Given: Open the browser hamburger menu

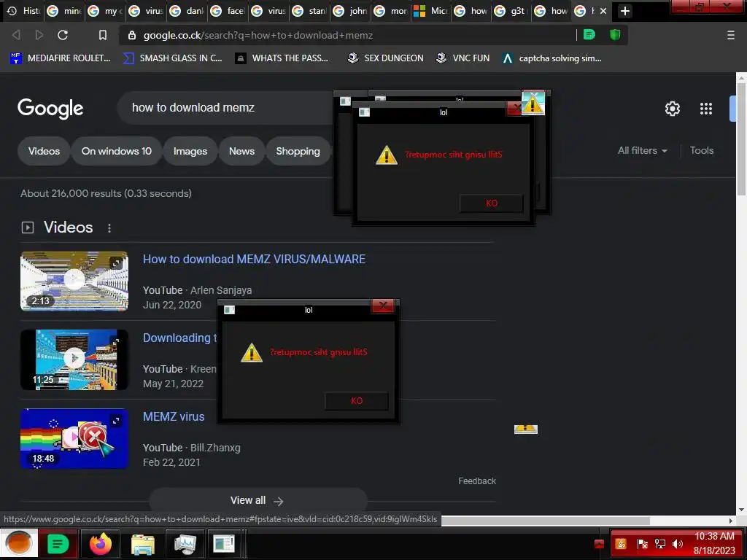Looking at the screenshot, I should tap(731, 35).
